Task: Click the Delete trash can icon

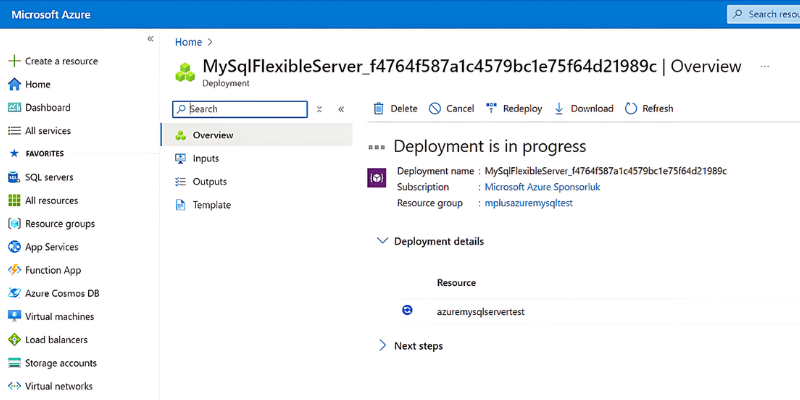Action: pos(379,108)
